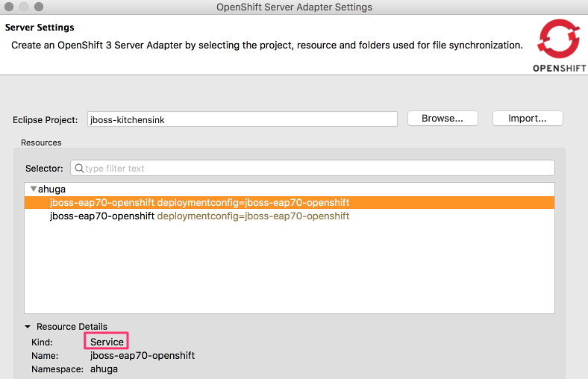
Task: Click into the Selector filter text box
Action: coord(317,169)
